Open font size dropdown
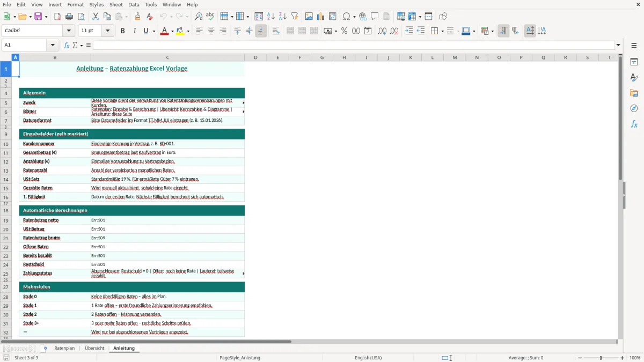This screenshot has width=644, height=362. [x=108, y=31]
